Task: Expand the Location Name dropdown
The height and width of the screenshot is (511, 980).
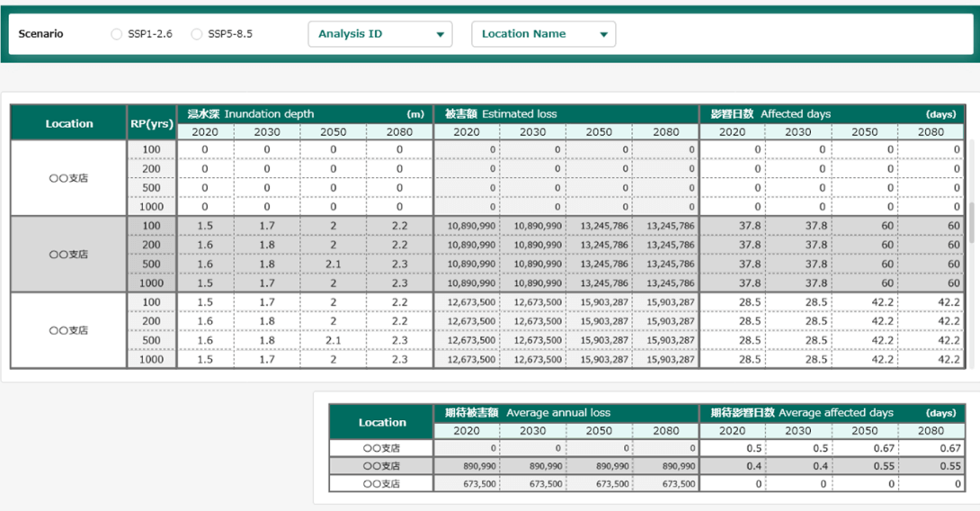Action: coord(543,34)
